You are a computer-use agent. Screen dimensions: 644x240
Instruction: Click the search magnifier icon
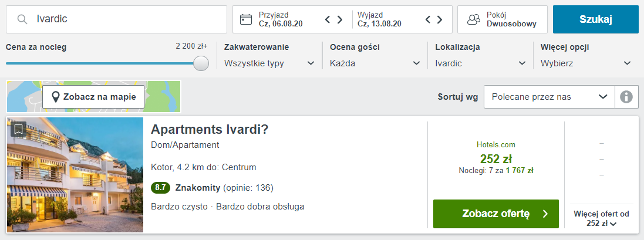(22, 19)
